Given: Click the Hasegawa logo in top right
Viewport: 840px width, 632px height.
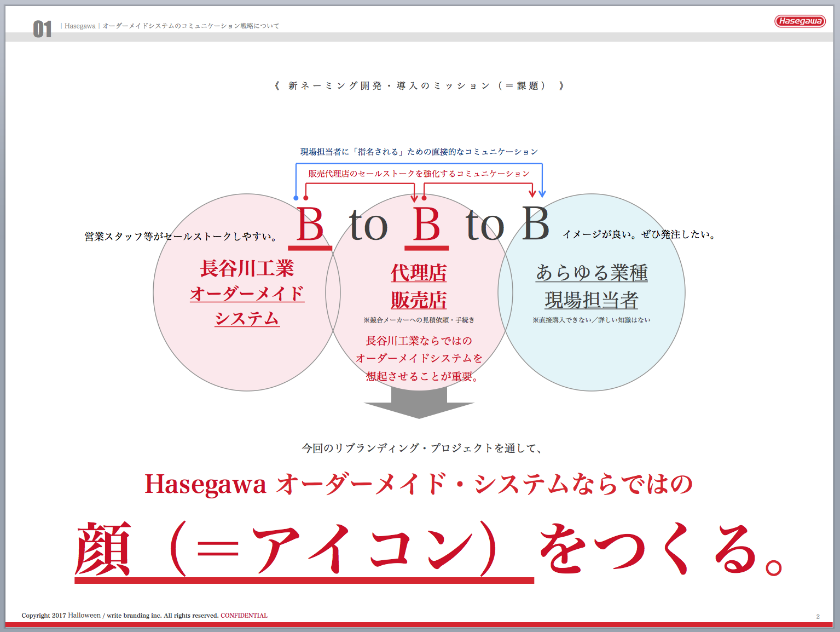Looking at the screenshot, I should (800, 21).
